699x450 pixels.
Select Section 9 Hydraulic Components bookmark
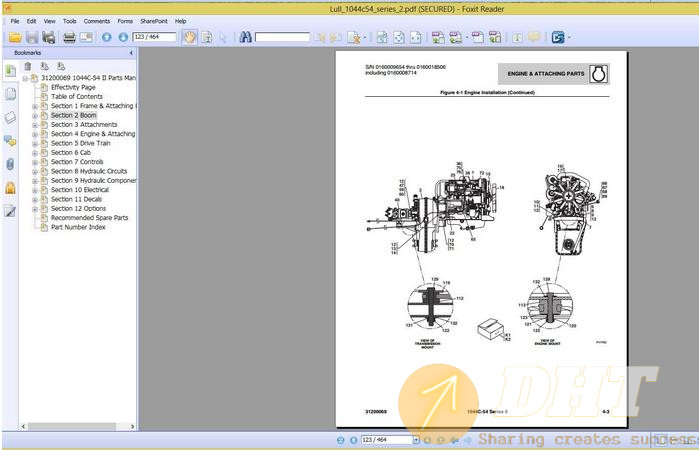click(x=93, y=181)
